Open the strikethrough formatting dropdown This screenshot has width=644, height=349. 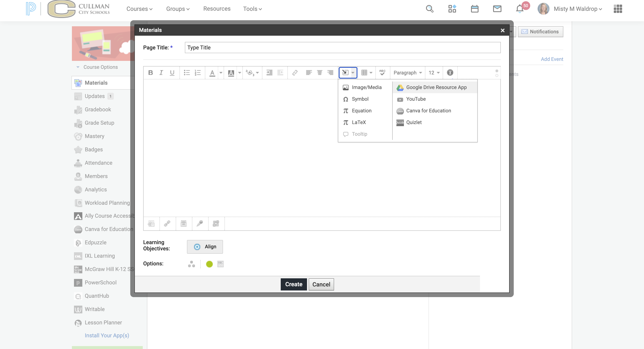click(x=252, y=73)
